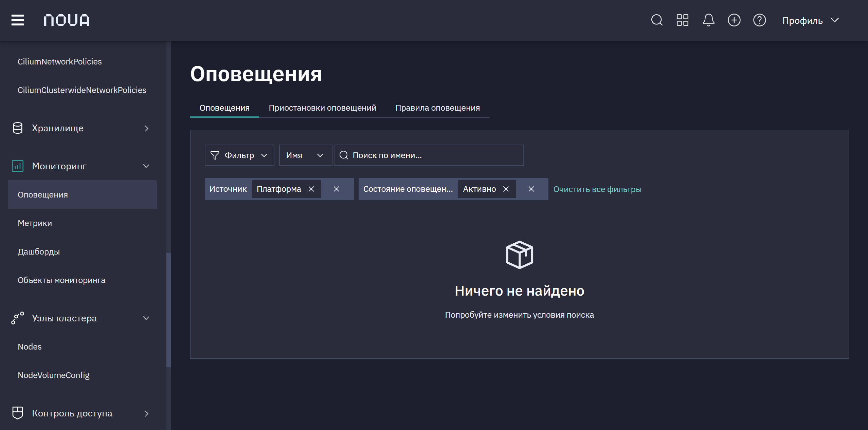
Task: Remove the Платформа filter value
Action: pyautogui.click(x=311, y=189)
